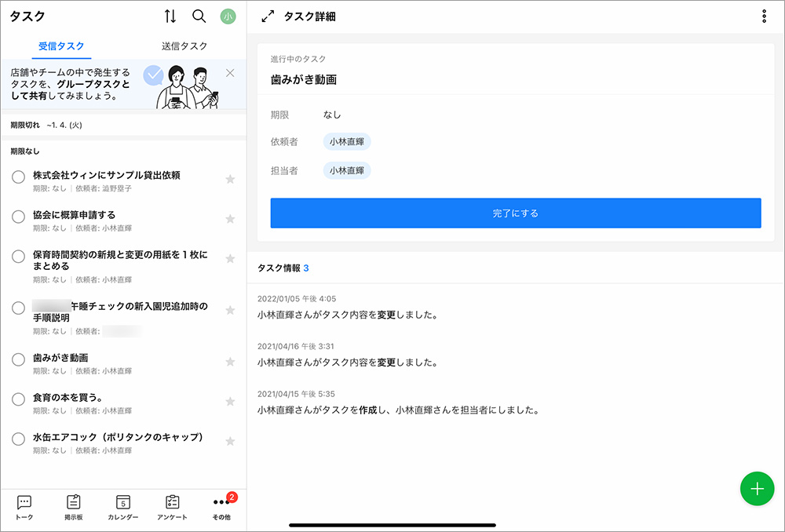
Task: Open the task sort order options
Action: pos(170,16)
